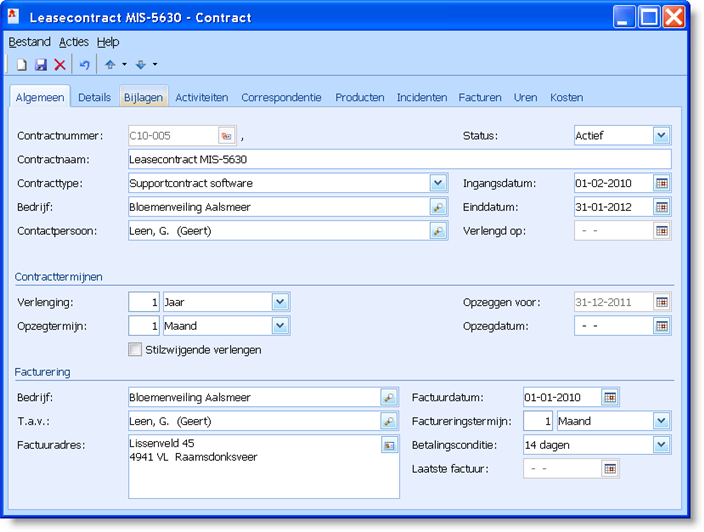The height and width of the screenshot is (532, 704).
Task: Switch to the Activiteiten tab
Action: (202, 97)
